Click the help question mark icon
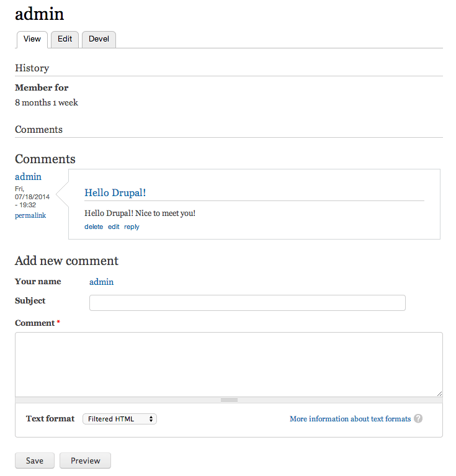Image resolution: width=456 pixels, height=476 pixels. 418,419
